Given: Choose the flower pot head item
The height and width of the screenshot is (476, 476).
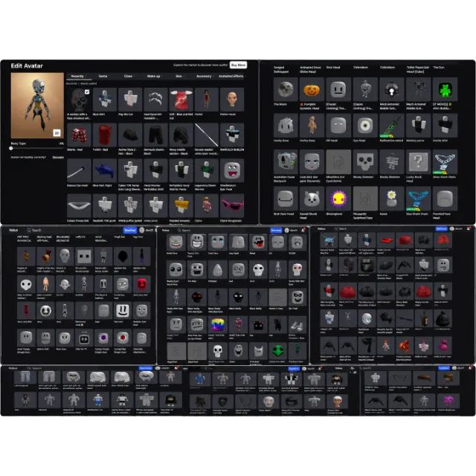Looking at the screenshot, I should 392,199.
